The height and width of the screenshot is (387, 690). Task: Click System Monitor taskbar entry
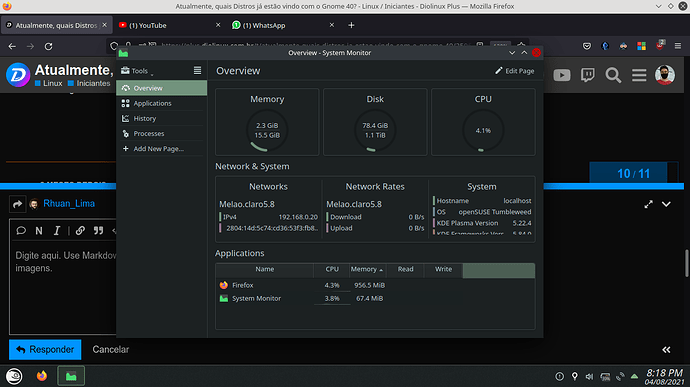tap(71, 376)
